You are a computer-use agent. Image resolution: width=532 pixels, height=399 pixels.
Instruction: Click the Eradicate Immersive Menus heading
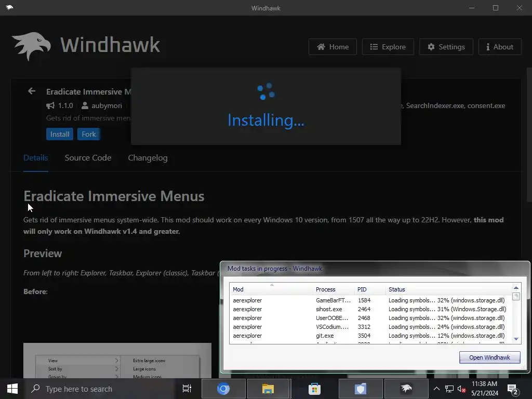114,196
